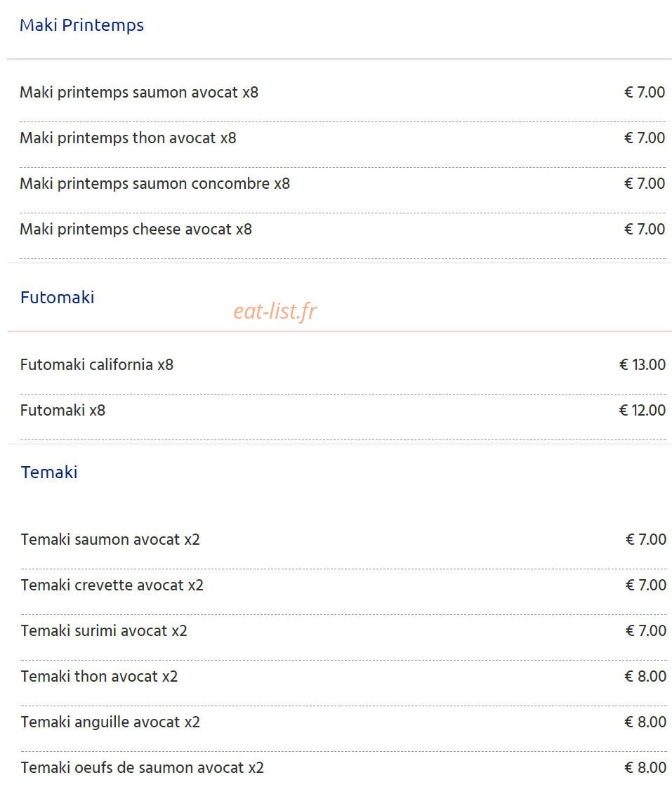Open the Futomaki category heading
Screen dimensions: 672x794
[57, 297]
